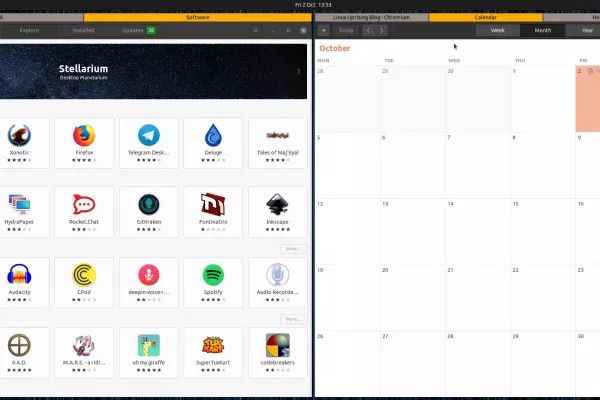Advance Stellarium banner with right chevron
Screen dimensions: 600x400
(298, 72)
